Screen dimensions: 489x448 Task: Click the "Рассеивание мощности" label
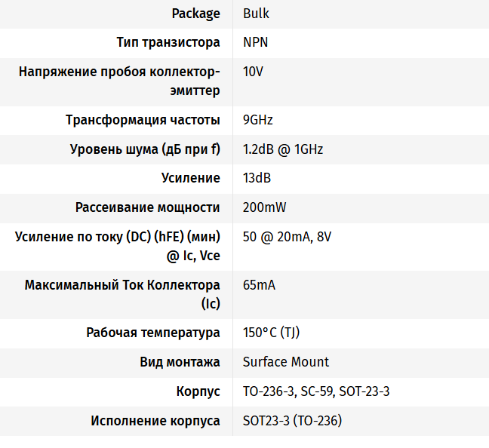147,207
